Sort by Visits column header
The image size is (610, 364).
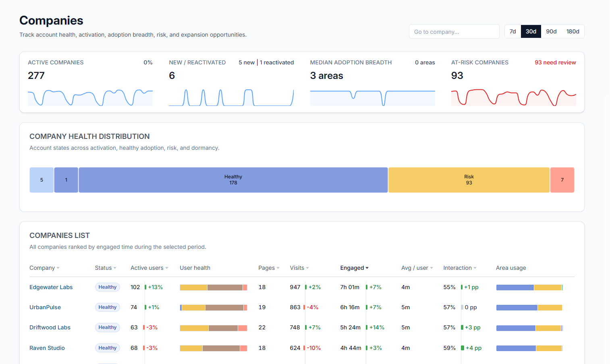tap(299, 268)
